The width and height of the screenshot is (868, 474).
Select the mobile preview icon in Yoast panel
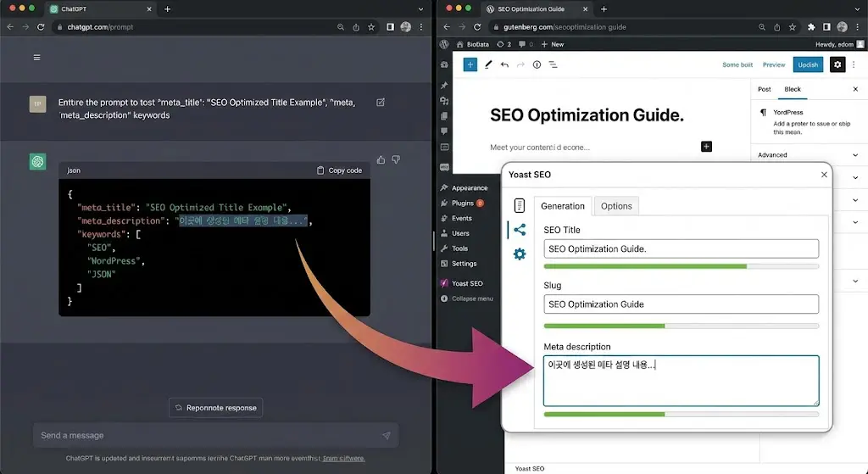pyautogui.click(x=520, y=205)
